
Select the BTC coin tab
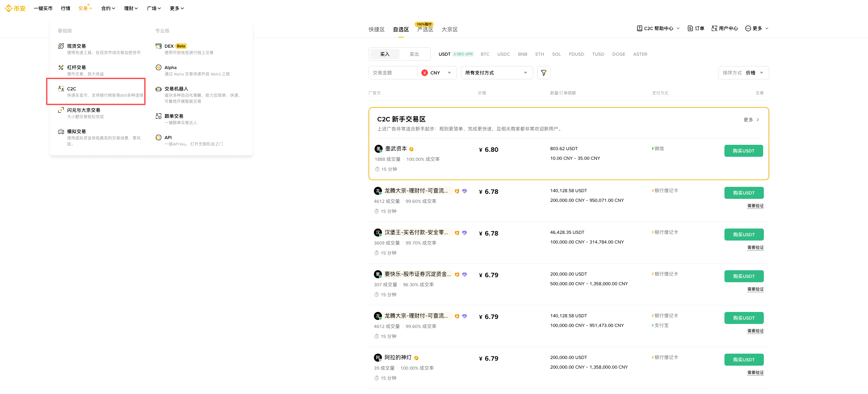coord(484,54)
